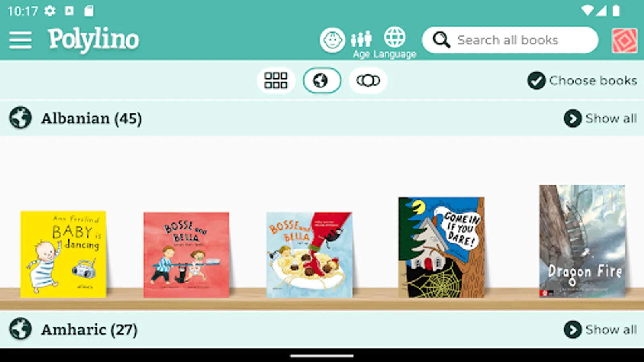This screenshot has width=644, height=362.
Task: Switch to grid category view
Action: [x=276, y=80]
